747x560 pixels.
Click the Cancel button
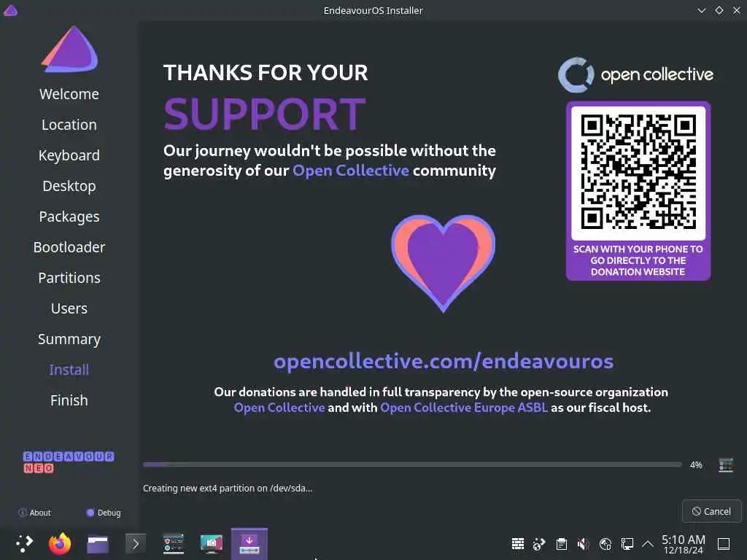(712, 511)
